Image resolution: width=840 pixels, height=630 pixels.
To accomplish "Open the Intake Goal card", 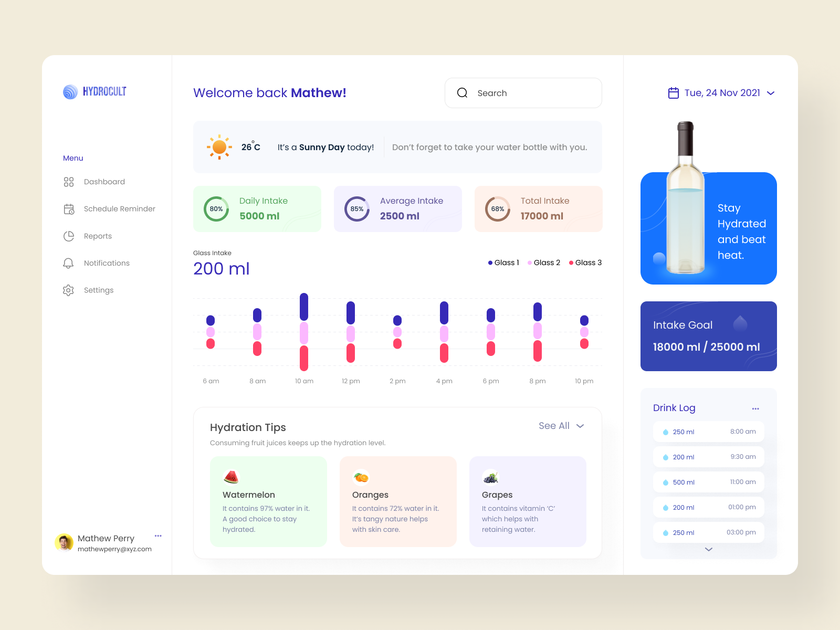I will pos(709,336).
